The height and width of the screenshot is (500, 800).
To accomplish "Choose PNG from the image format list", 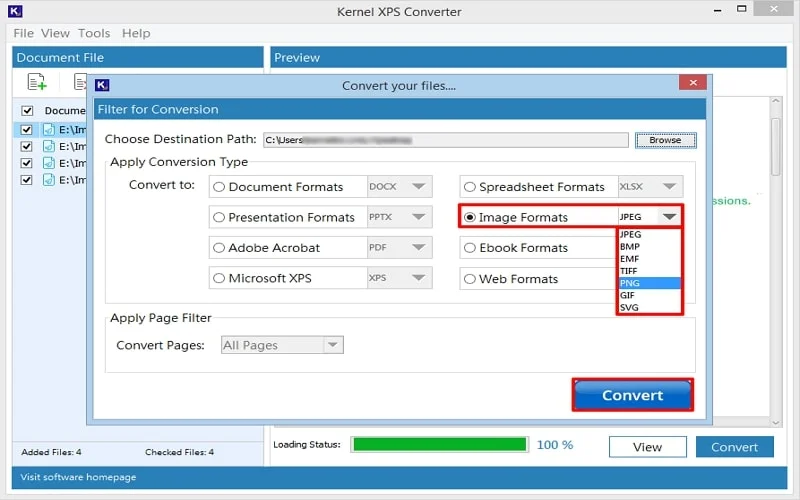I will pyautogui.click(x=649, y=283).
